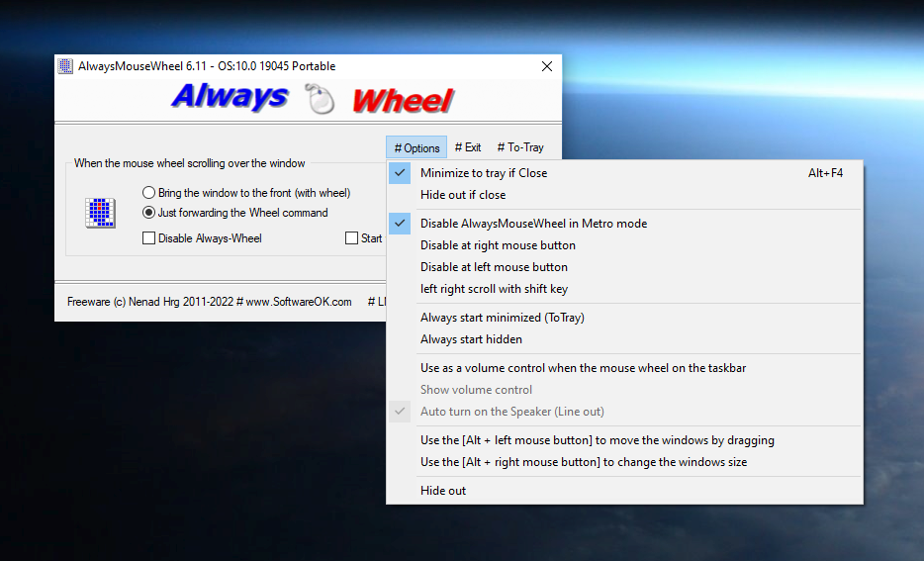Screen dimensions: 924x561
Task: Click the # Exit button
Action: 468,147
